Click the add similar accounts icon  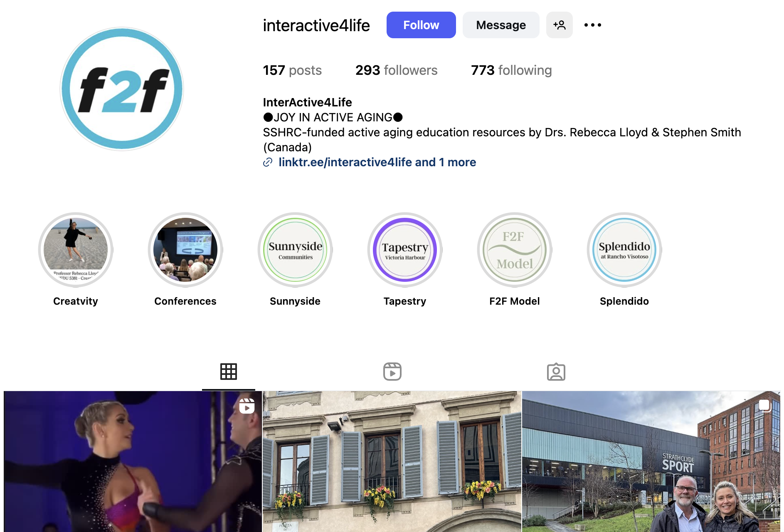point(559,25)
